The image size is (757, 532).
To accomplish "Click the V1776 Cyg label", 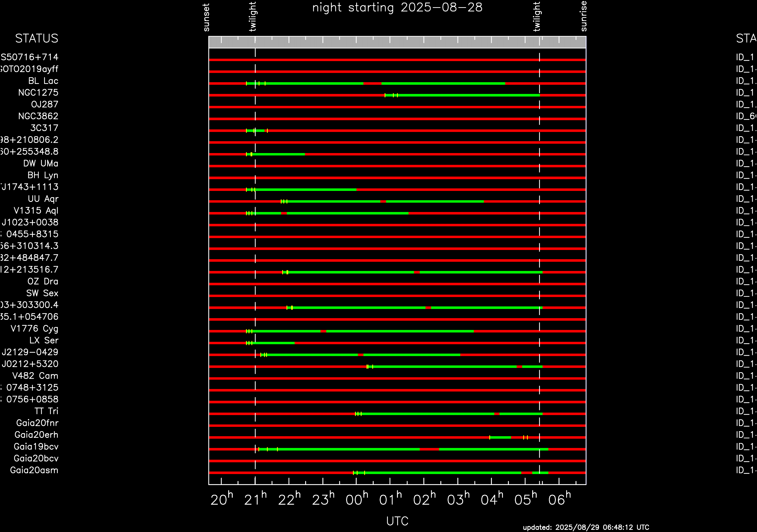I will click(35, 329).
